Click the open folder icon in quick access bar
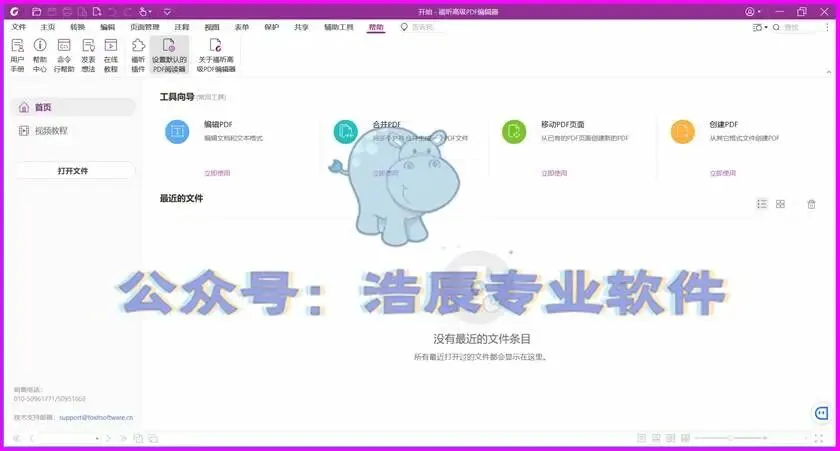The height and width of the screenshot is (451, 840). pyautogui.click(x=36, y=11)
